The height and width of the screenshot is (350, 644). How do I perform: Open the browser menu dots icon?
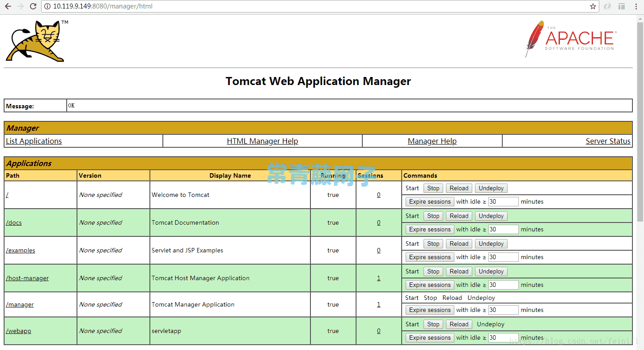(636, 6)
